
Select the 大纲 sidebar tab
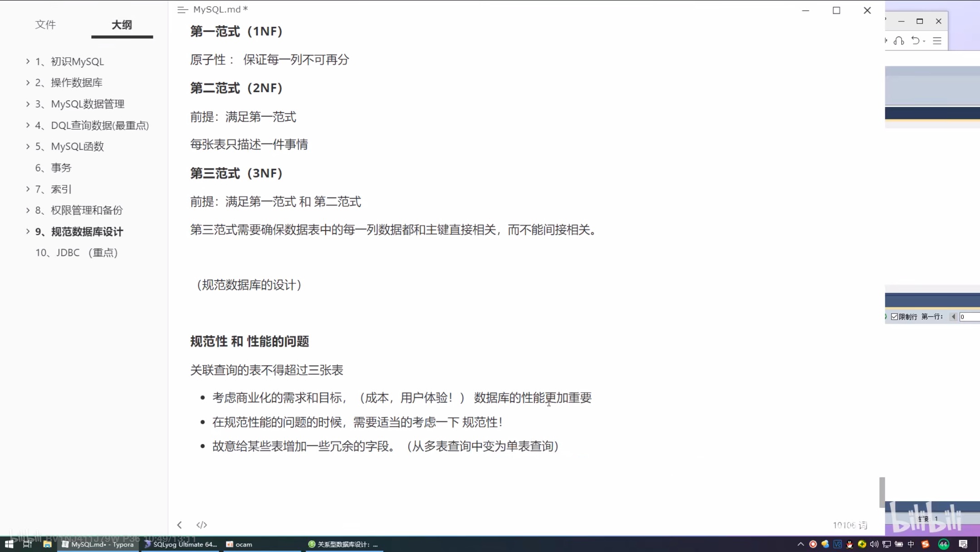[x=122, y=25]
